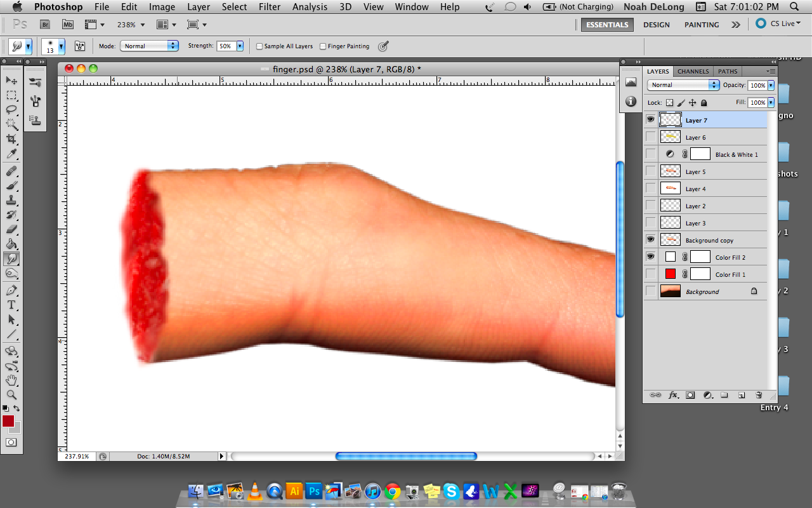812x508 pixels.
Task: Open the brush preset picker dropdown
Action: point(62,46)
